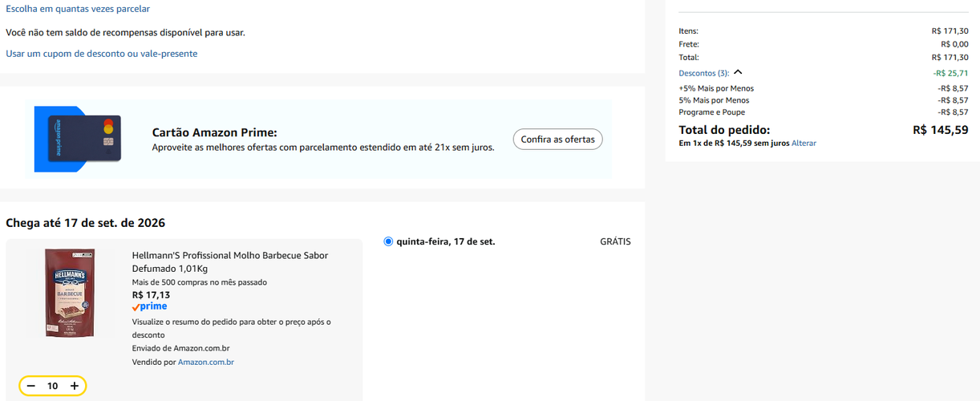The height and width of the screenshot is (401, 980).
Task: Click the quantity value 10
Action: pyautogui.click(x=53, y=387)
